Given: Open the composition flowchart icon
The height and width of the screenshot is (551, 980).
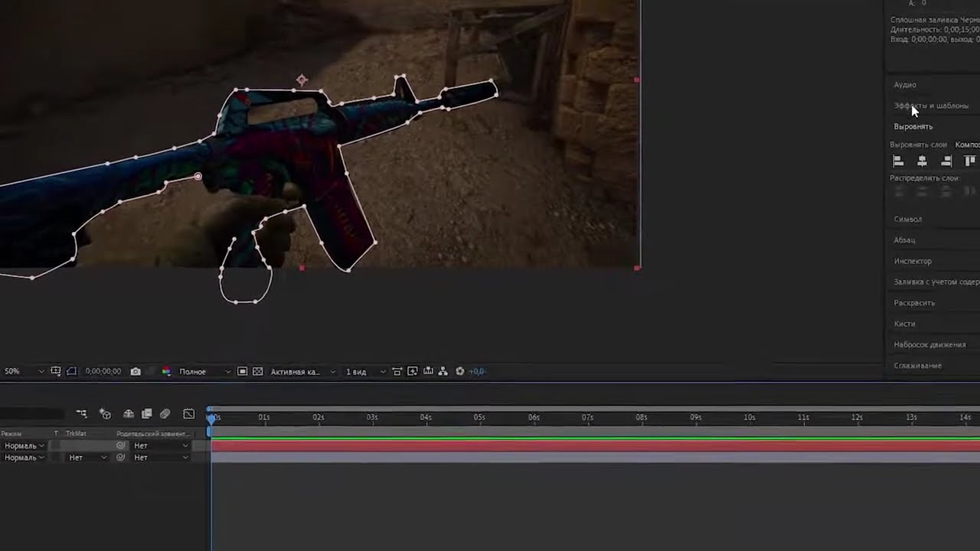Looking at the screenshot, I should click(442, 371).
